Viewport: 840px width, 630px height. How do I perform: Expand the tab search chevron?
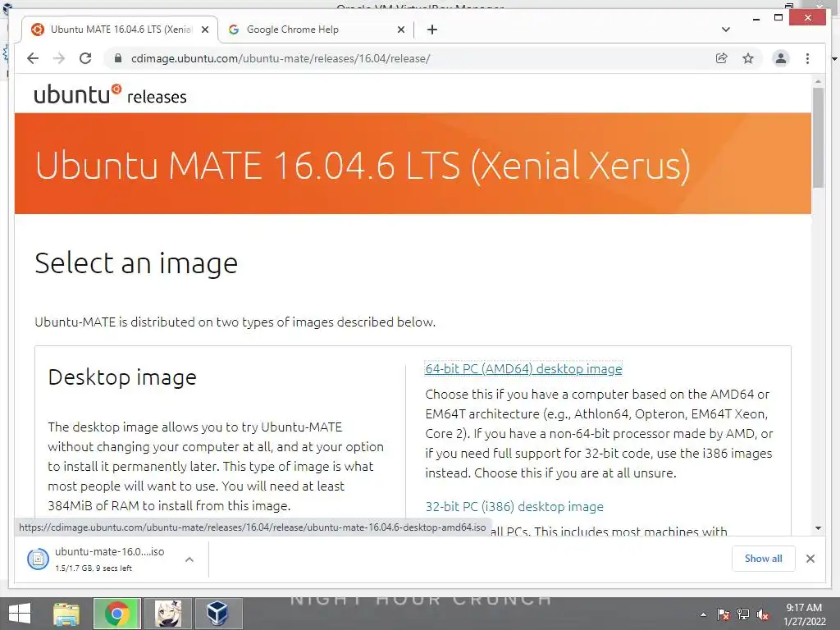[725, 30]
